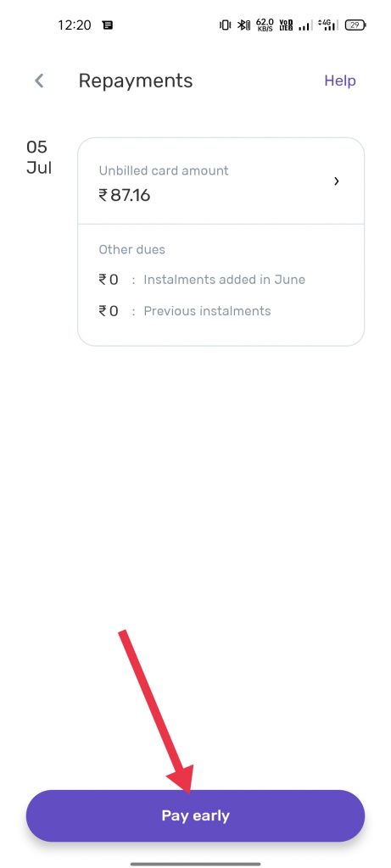Screen dimensions: 391x868
Task: Tap the 4G signal strength icon
Action: [327, 25]
